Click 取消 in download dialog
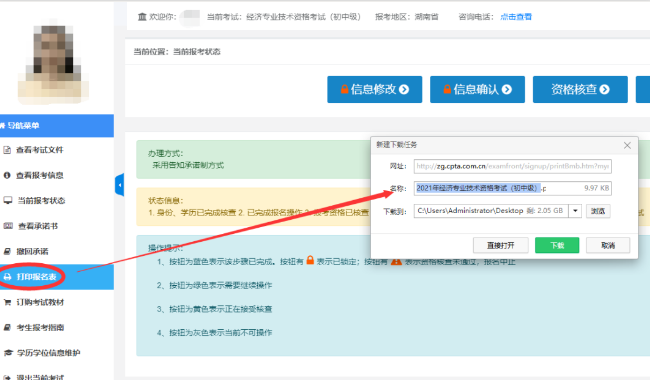The image size is (650, 380). click(608, 245)
